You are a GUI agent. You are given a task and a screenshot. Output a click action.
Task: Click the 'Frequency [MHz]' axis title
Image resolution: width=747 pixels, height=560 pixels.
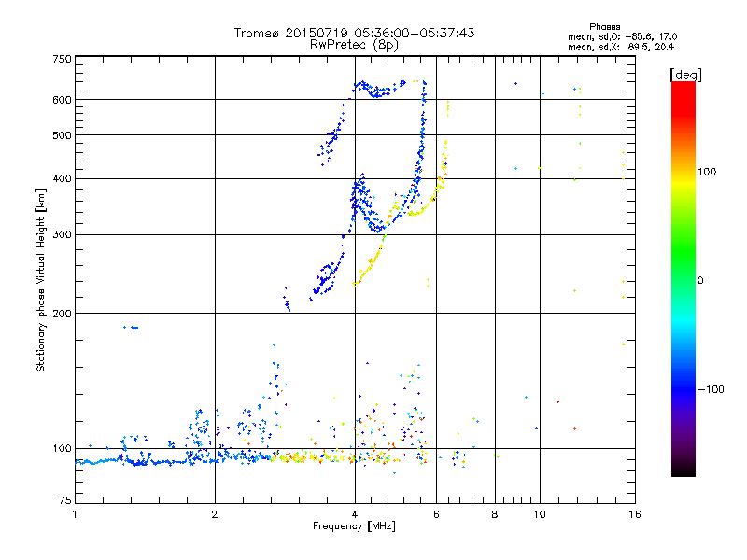(x=354, y=526)
